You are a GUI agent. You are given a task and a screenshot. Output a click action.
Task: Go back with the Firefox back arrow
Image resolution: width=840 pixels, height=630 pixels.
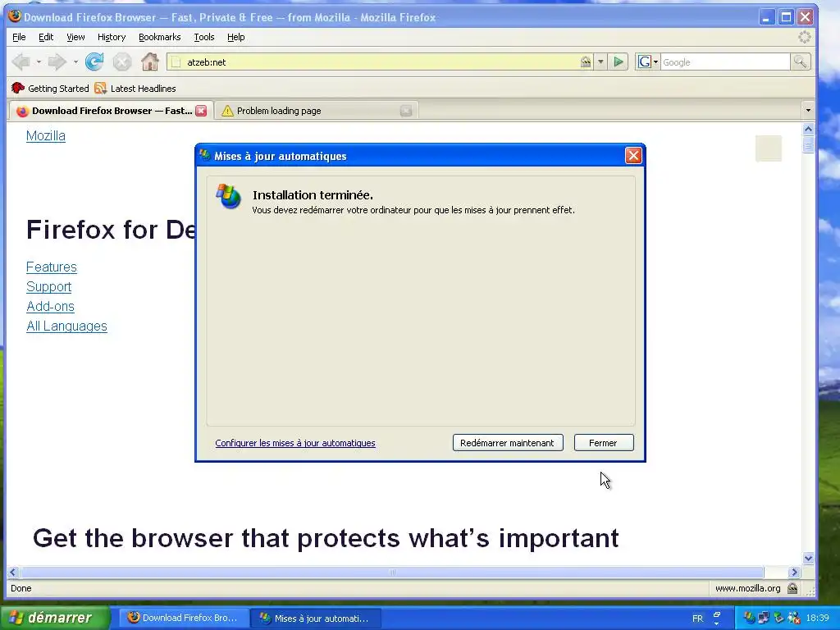pos(21,62)
